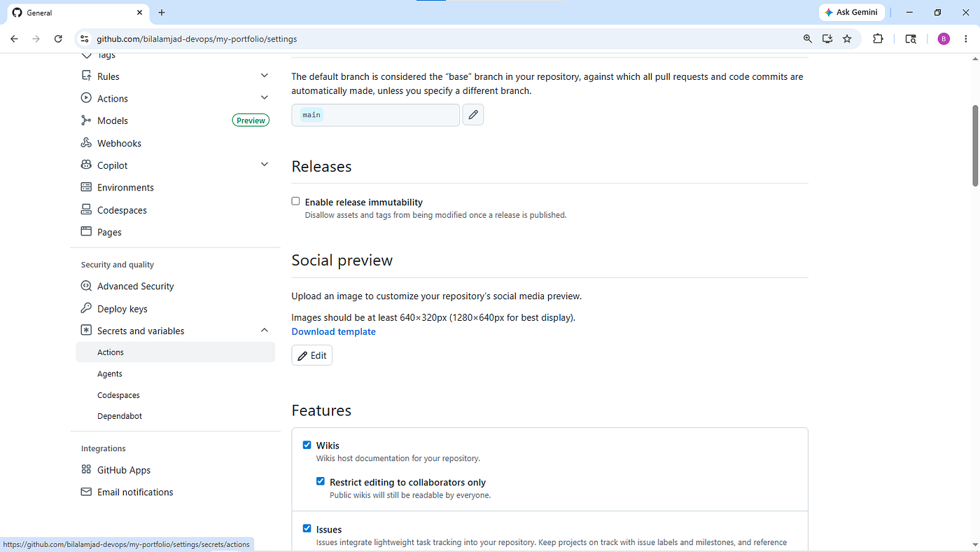Click the Preview badge next to Models
Screen dimensions: 980x552
point(251,120)
